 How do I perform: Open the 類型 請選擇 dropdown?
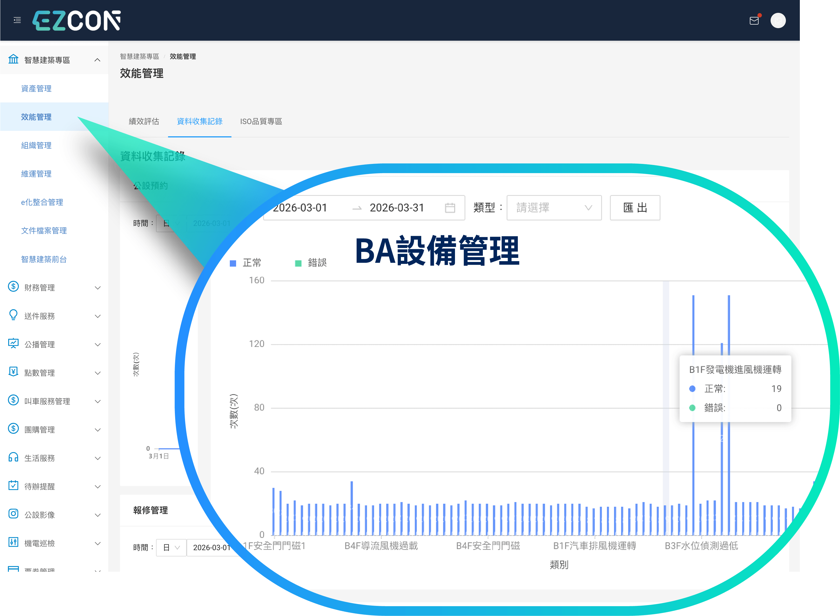coord(554,208)
